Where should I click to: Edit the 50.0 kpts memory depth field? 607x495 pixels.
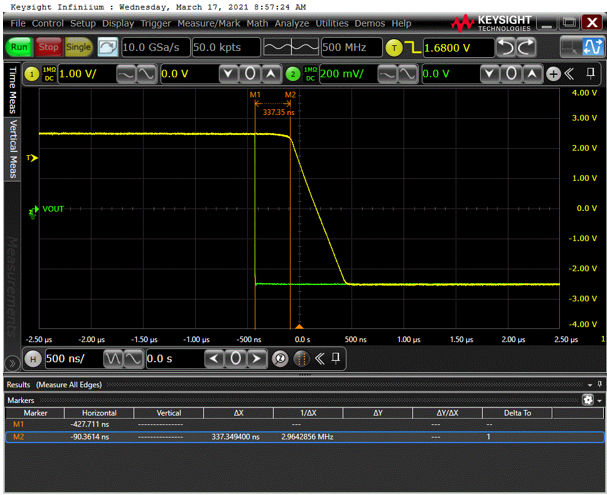(x=226, y=47)
